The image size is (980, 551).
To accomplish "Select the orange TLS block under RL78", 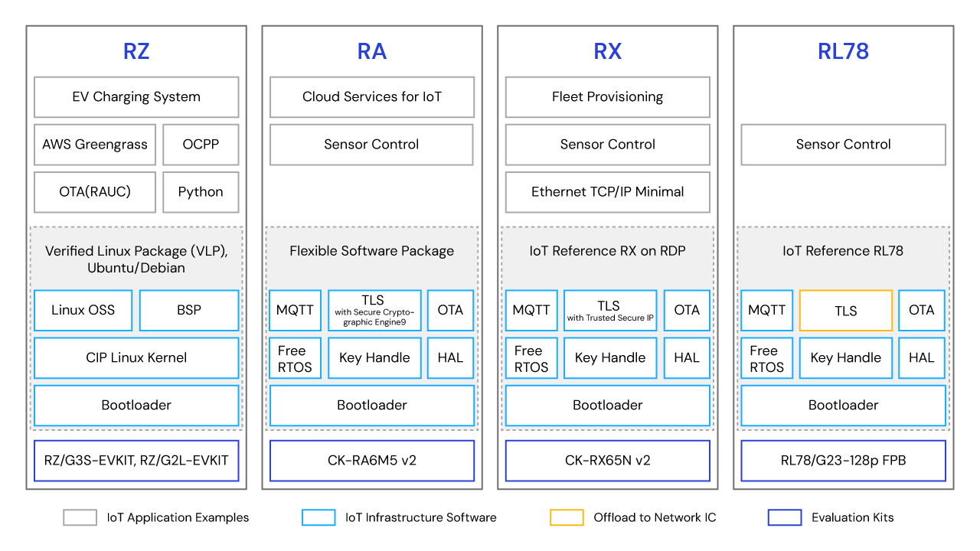I will point(845,310).
